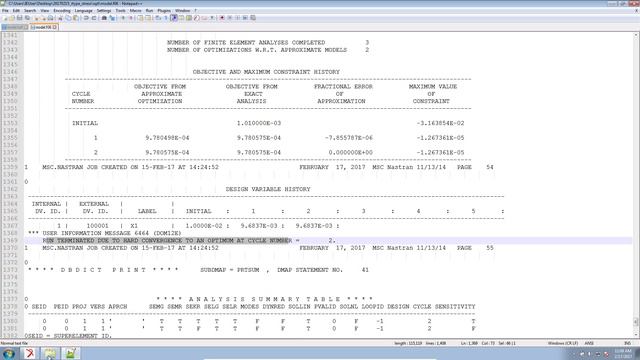This screenshot has height=360, width=640.
Task: Select the model.f06 document tab
Action: click(x=44, y=27)
